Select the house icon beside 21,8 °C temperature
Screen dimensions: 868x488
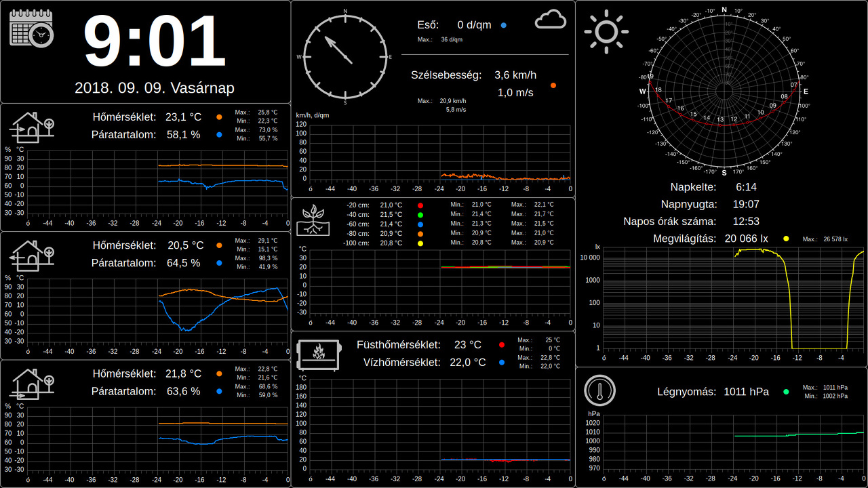coord(32,383)
